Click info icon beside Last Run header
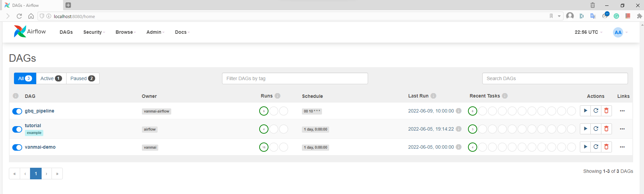This screenshot has width=644, height=194. pos(434,96)
